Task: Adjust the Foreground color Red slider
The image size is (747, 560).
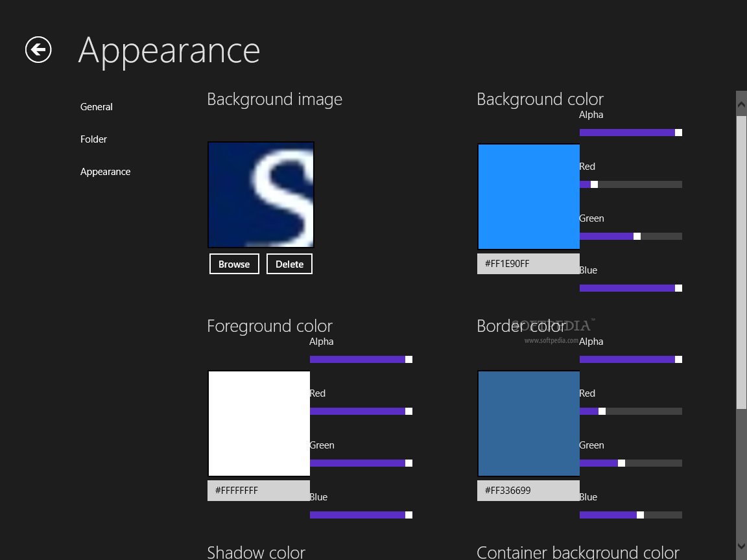Action: coord(361,412)
